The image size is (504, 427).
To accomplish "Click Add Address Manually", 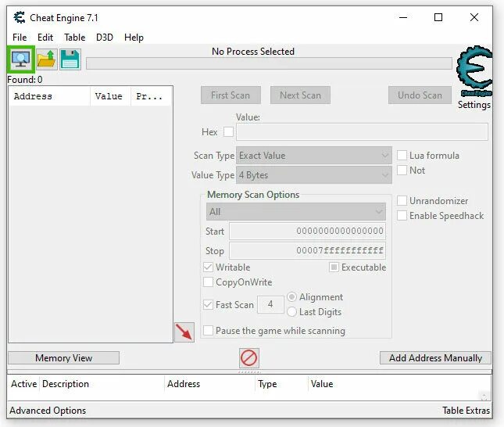I will click(x=435, y=358).
